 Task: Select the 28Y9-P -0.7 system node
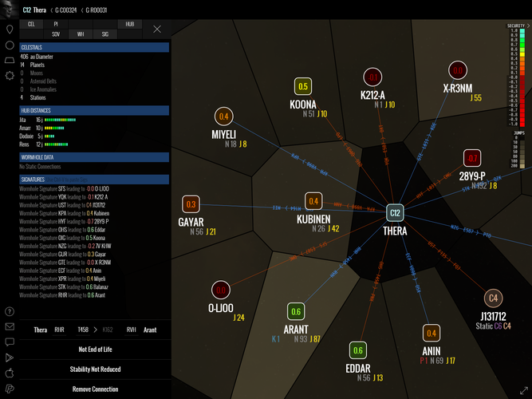[472, 158]
